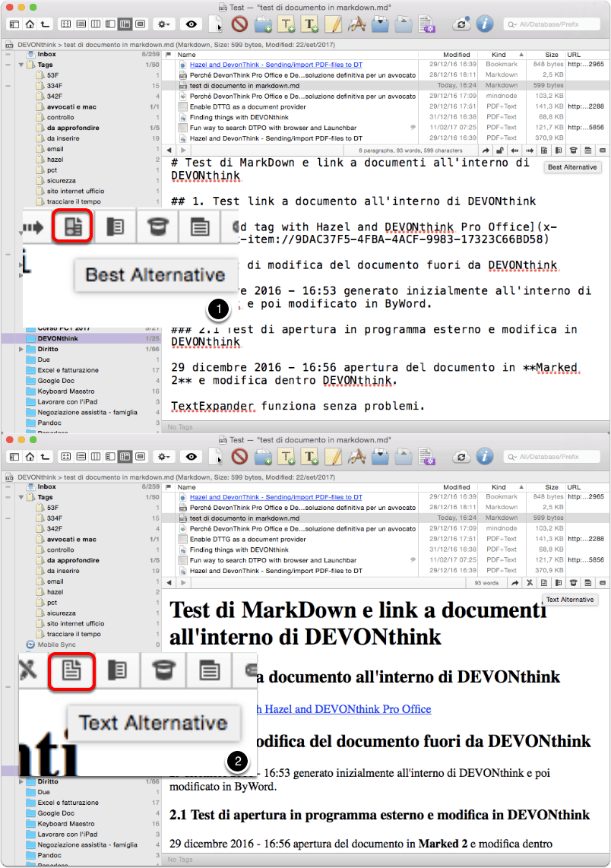Expand the Diritto group in the rendered preview window sidebar

pos(21,781)
